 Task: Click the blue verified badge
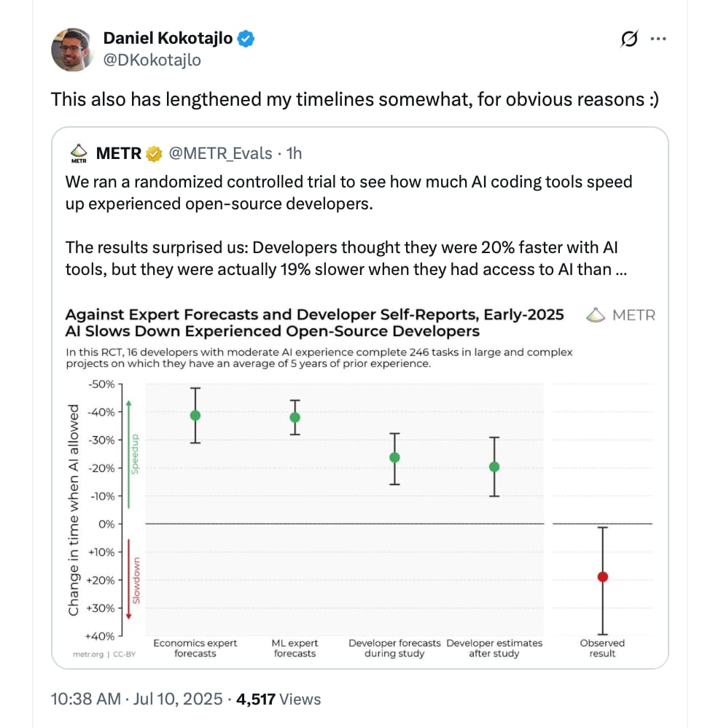(246, 39)
